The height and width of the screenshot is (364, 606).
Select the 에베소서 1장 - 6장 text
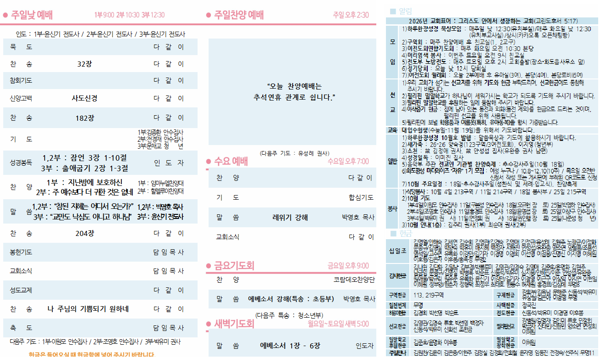point(290,346)
